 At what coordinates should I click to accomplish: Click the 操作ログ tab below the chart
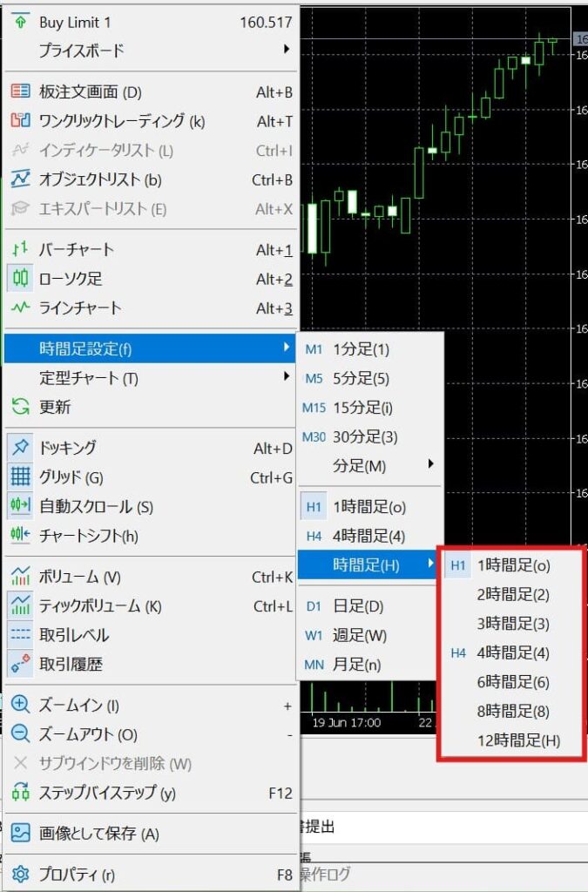coord(325,875)
